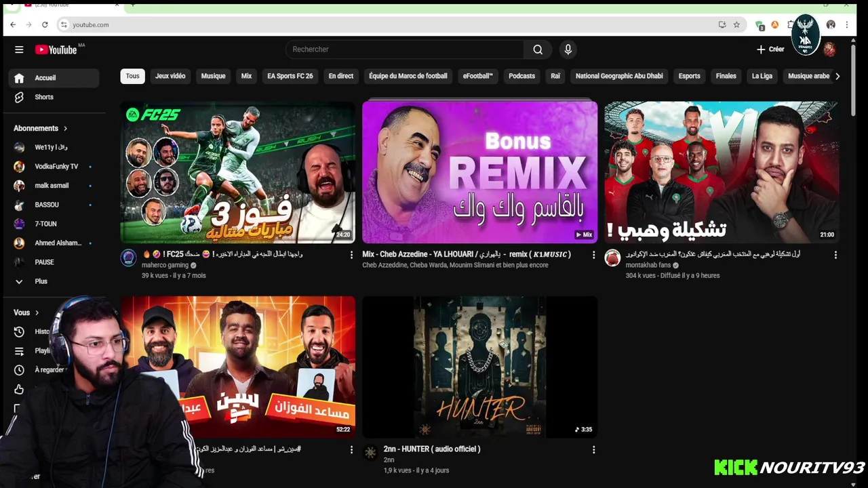Open the YouTube hamburger guide menu
The height and width of the screenshot is (488, 868).
point(19,49)
